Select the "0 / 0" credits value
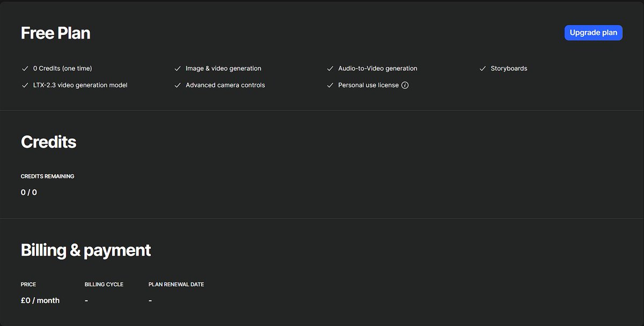The width and height of the screenshot is (644, 326). click(x=29, y=192)
